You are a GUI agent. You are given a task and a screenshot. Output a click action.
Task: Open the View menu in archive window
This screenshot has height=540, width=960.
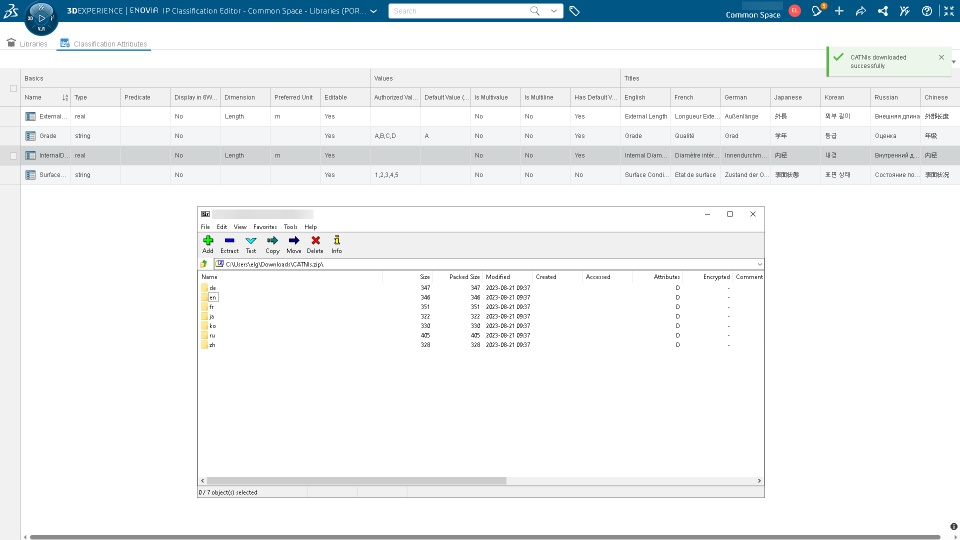[x=240, y=227]
